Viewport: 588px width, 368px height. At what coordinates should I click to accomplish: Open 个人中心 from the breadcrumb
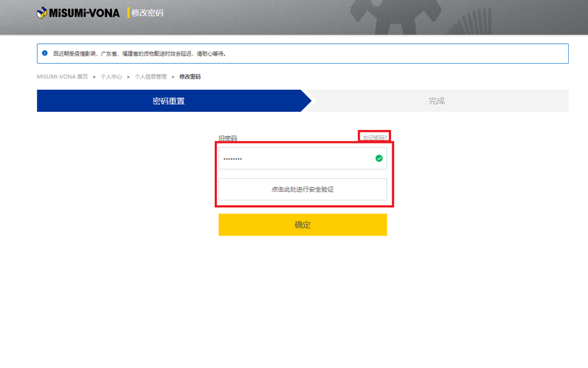tap(111, 77)
